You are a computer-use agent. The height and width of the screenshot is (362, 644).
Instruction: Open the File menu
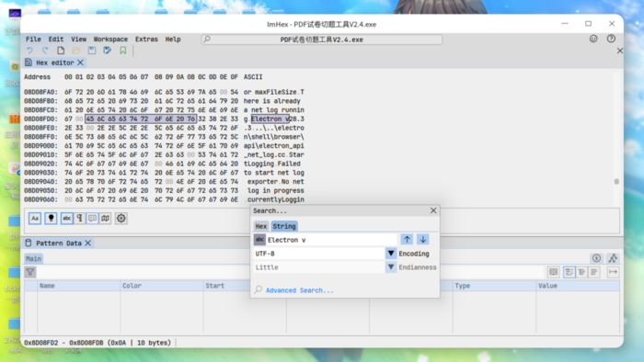click(33, 40)
